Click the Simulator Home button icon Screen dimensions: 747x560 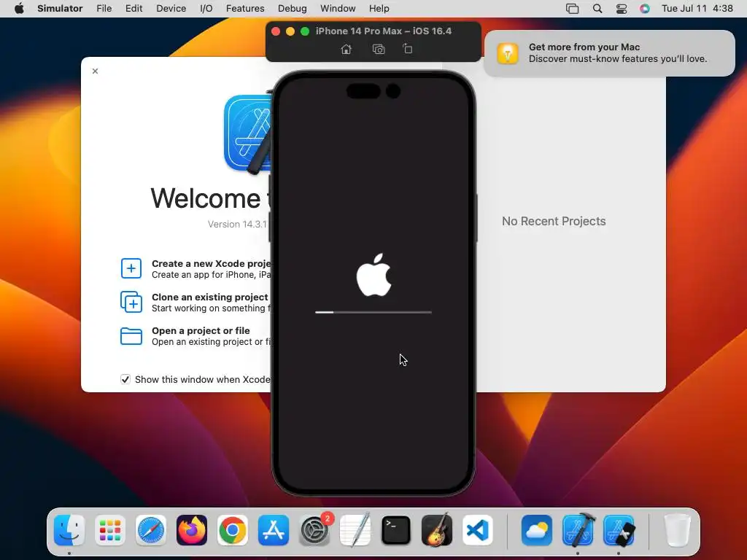[347, 49]
